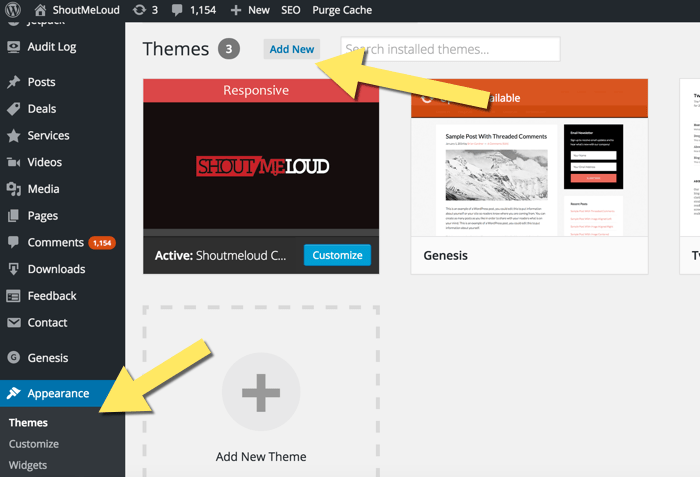Open the Customize submenu link
The width and height of the screenshot is (700, 477).
click(x=34, y=444)
